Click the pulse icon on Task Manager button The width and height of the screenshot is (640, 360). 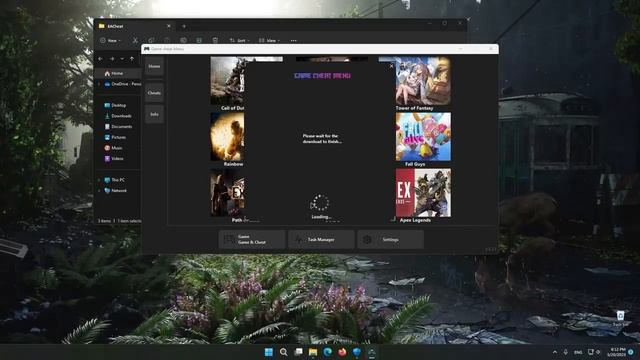pos(299,240)
